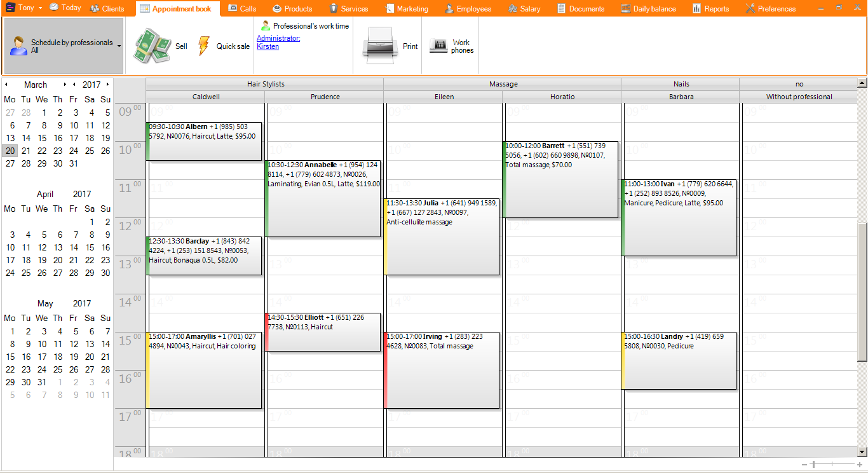Click the Print printer icon

pos(380,46)
